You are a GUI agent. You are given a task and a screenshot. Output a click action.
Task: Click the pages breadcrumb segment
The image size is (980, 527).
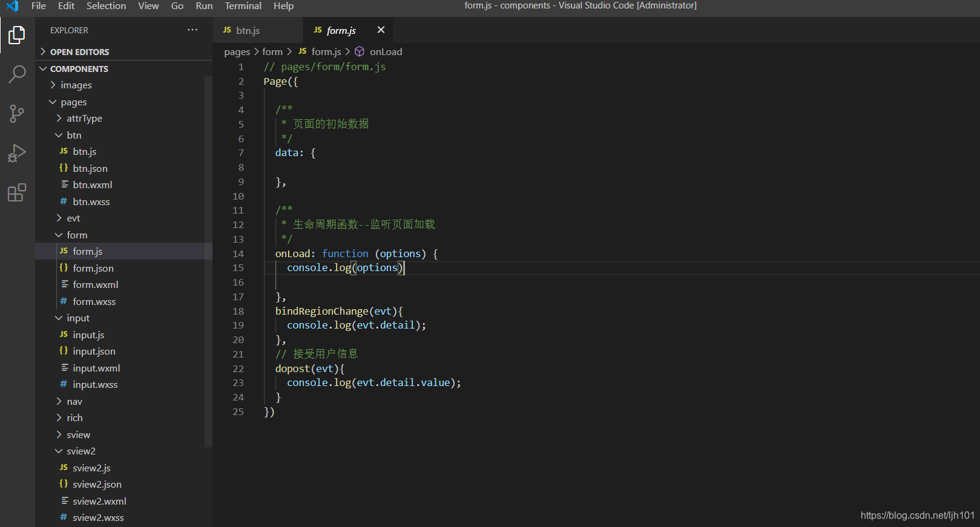[x=237, y=52]
